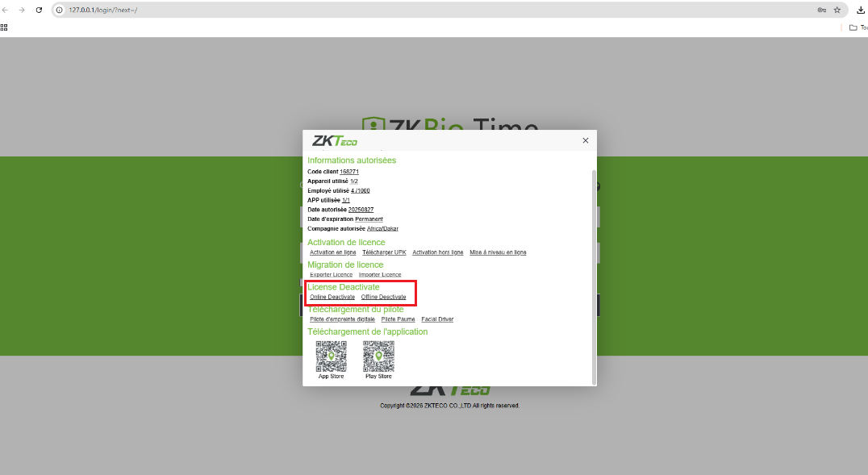Bookmark this page with the star icon
This screenshot has height=475, width=868.
(x=837, y=10)
